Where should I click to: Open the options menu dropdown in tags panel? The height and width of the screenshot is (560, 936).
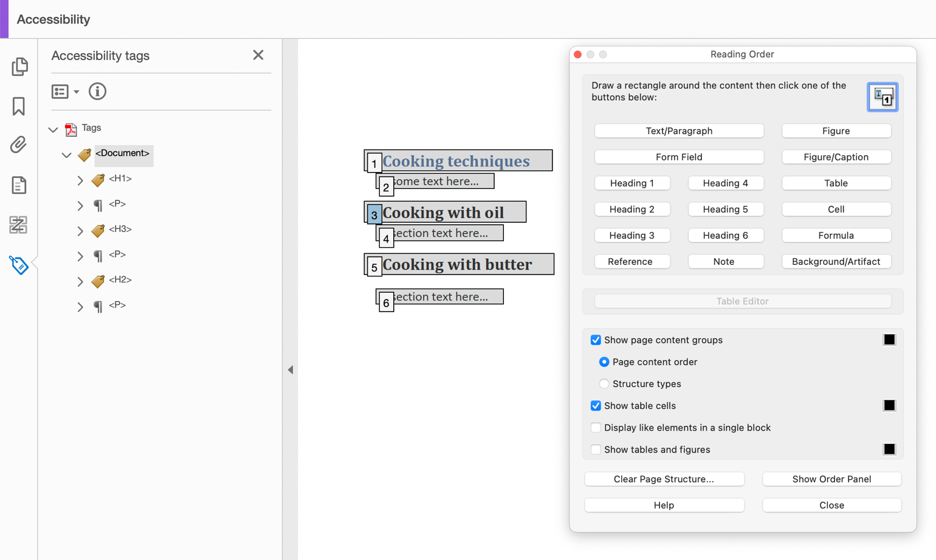point(65,91)
